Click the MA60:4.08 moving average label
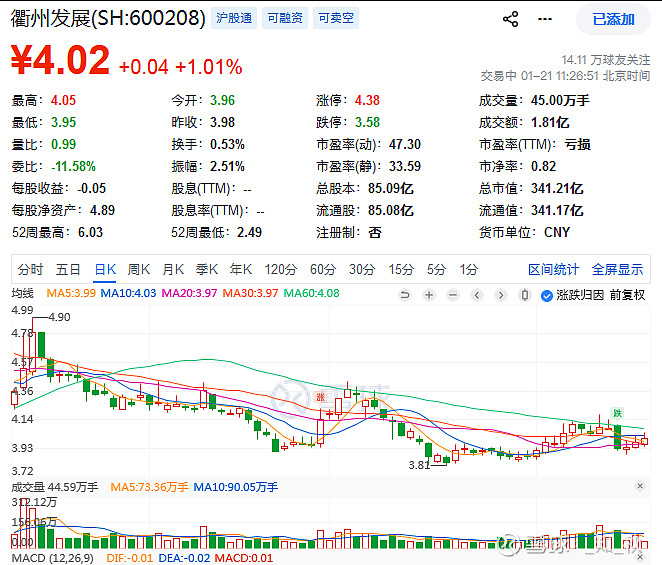 (312, 293)
